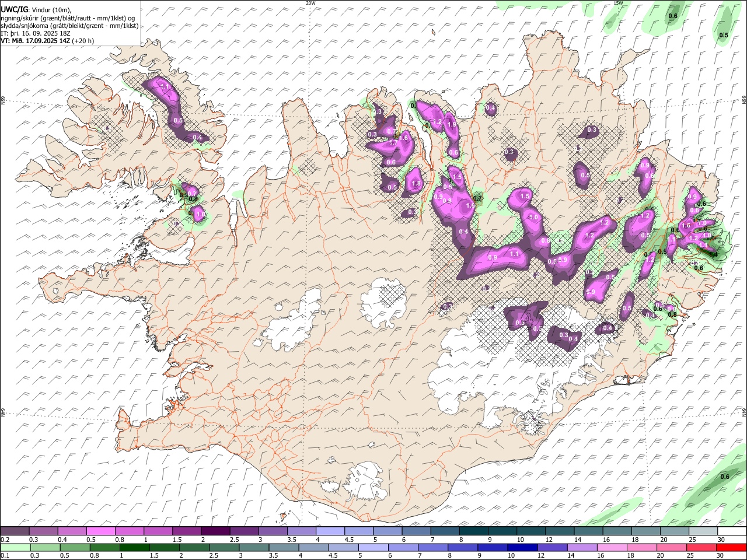
Task: Click the darkest green 1 swatch in bottom legend row
Action: 134,547
